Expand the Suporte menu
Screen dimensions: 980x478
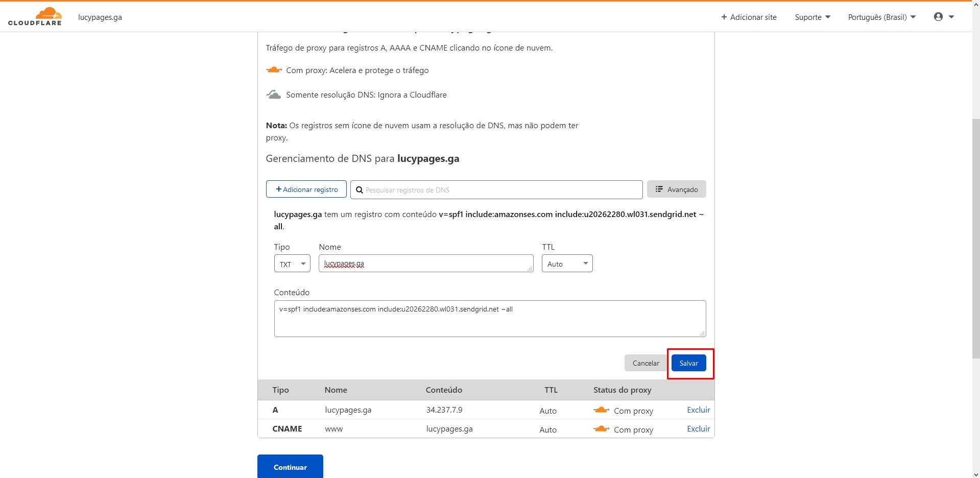click(812, 17)
